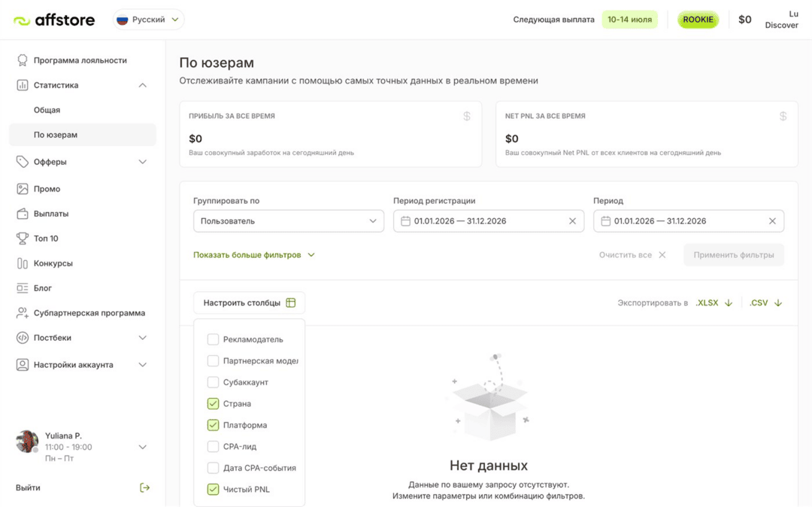This screenshot has width=812, height=507.
Task: Check the CPA-лид column checkbox
Action: tap(213, 446)
